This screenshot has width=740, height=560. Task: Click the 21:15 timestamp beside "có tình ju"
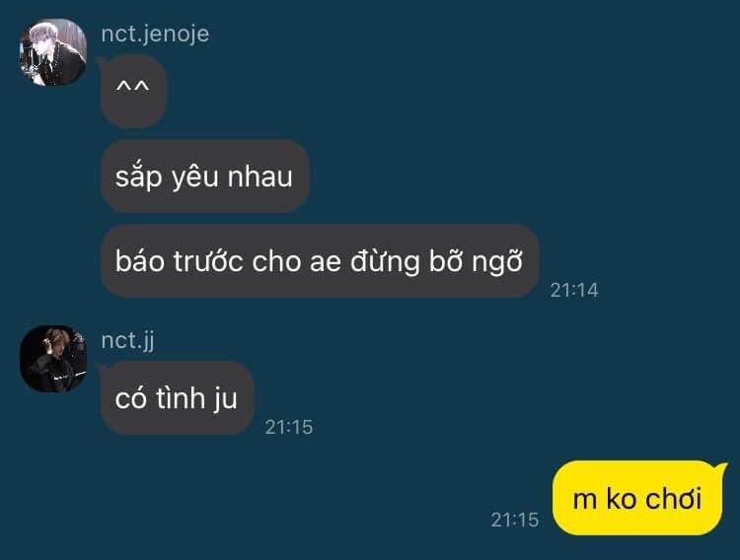pyautogui.click(x=289, y=427)
